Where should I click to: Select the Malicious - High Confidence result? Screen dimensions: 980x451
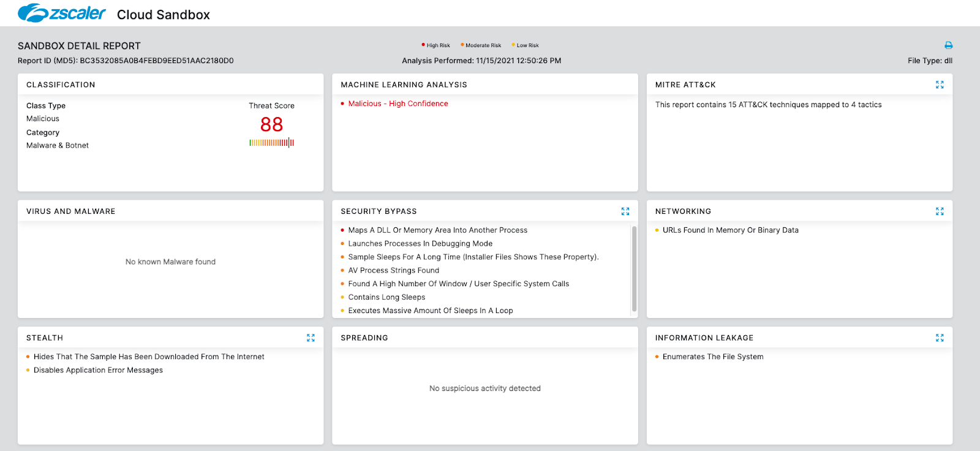(x=398, y=104)
